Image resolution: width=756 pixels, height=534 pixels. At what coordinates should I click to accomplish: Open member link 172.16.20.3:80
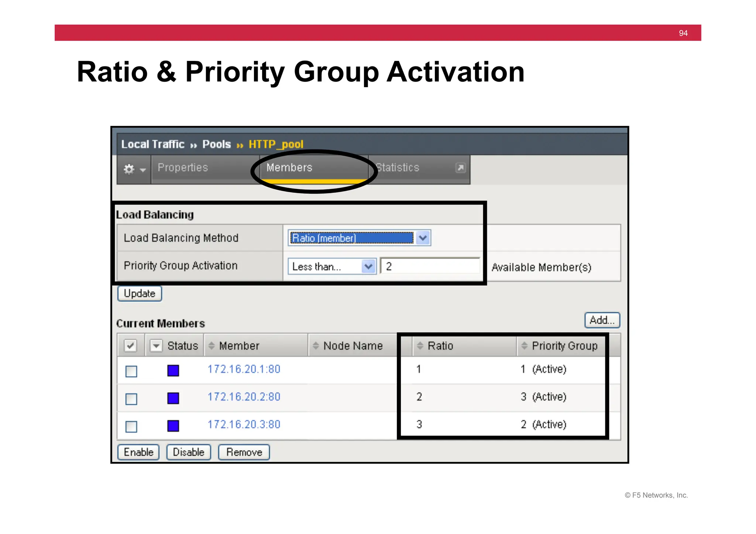tap(244, 424)
